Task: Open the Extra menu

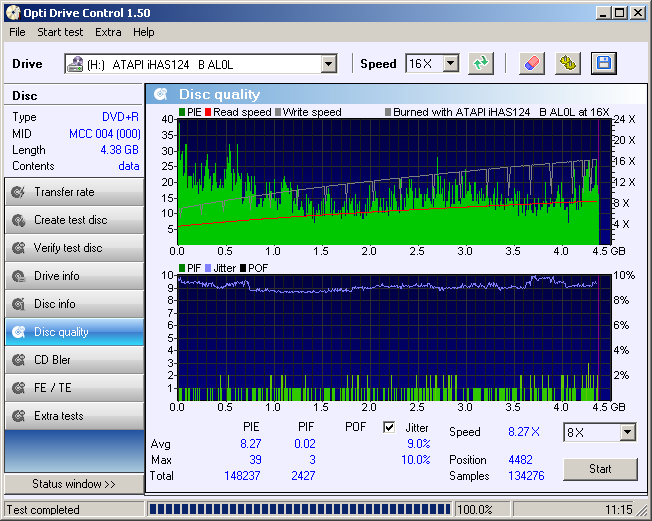Action: coord(108,32)
